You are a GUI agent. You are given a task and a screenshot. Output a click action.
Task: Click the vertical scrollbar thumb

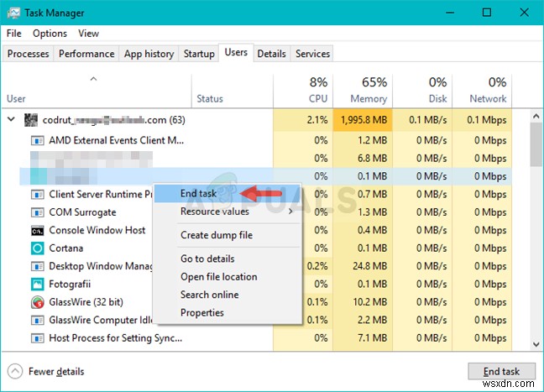pyautogui.click(x=536, y=144)
